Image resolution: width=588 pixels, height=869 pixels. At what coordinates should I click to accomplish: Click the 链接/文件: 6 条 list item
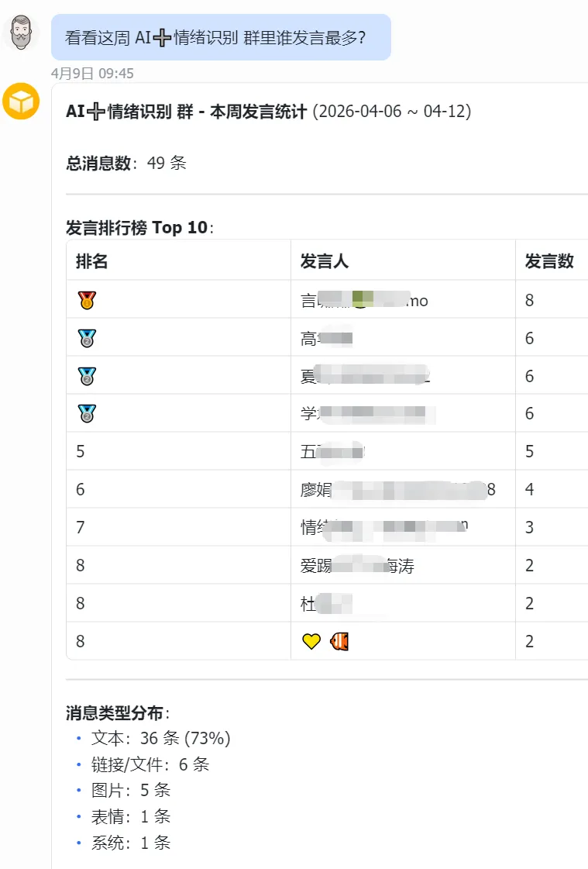click(150, 765)
